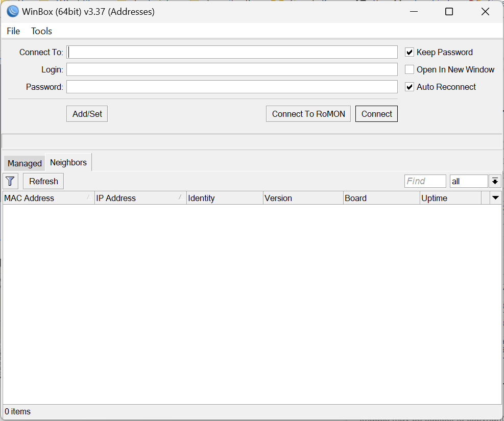Switch to the Managed tab
Screen dimensions: 504x421
[25, 163]
